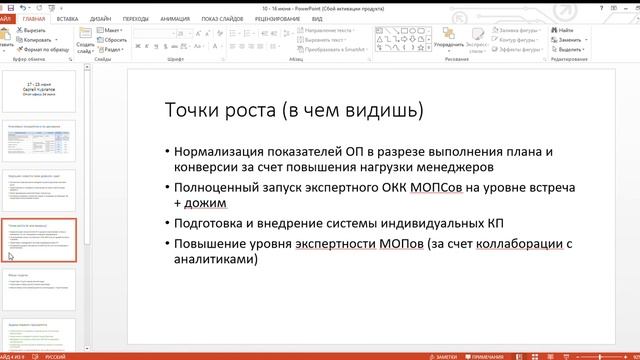Expand the Копировать dropdown arrow
Screen dimensions: 640x360
point(56,40)
